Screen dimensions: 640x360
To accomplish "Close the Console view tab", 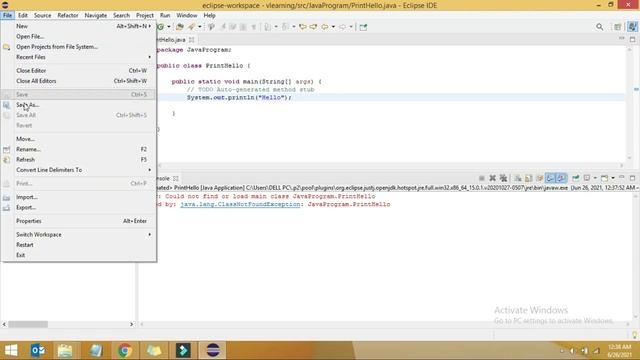I will (176, 178).
